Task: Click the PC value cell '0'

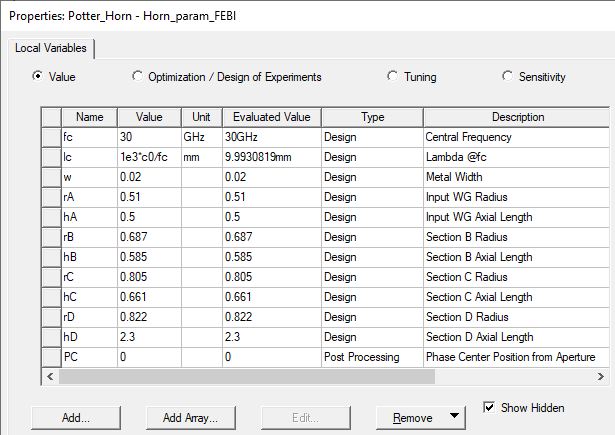Action: [x=149, y=357]
